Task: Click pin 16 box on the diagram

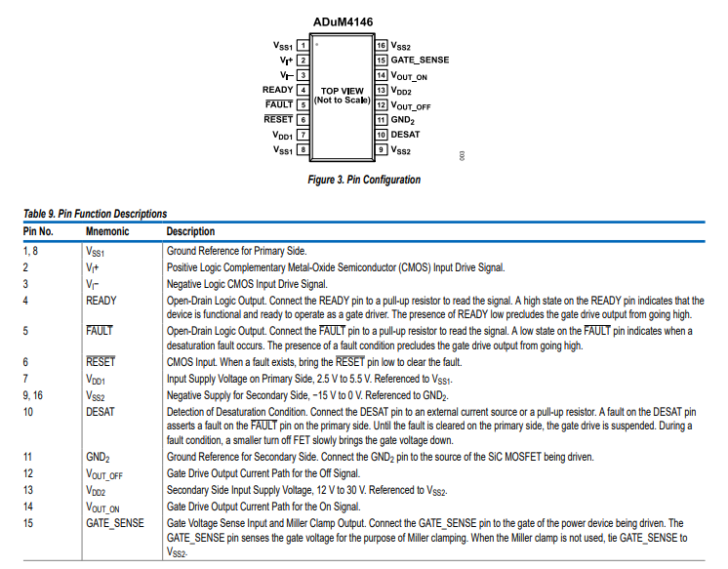Action: (382, 45)
